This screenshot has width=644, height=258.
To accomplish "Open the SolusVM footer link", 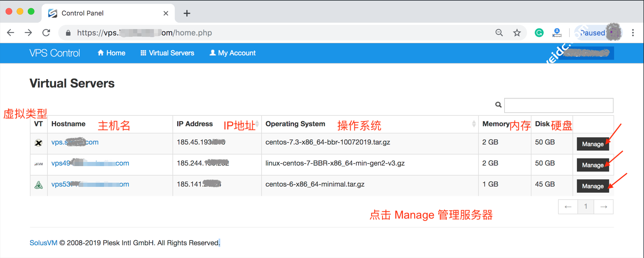I will (43, 243).
